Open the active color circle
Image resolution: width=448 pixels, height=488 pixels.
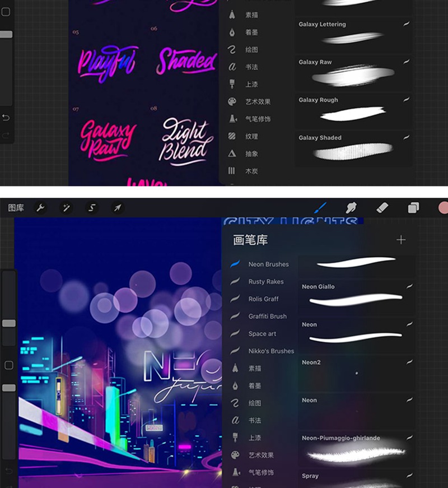pos(444,208)
